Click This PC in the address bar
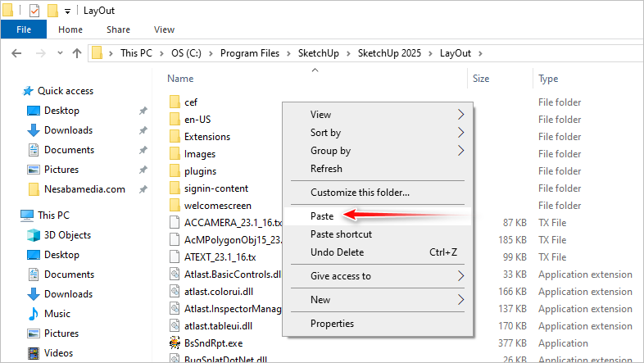This screenshot has width=644, height=363. point(136,53)
